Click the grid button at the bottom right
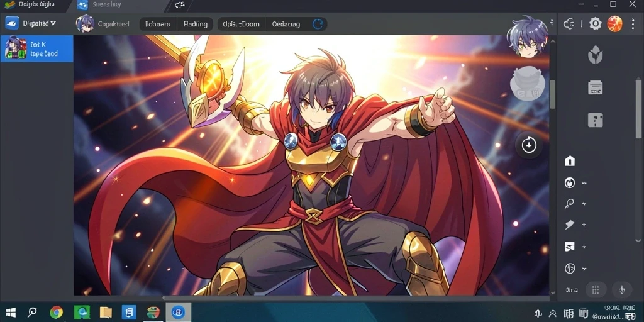The width and height of the screenshot is (644, 322). [595, 290]
